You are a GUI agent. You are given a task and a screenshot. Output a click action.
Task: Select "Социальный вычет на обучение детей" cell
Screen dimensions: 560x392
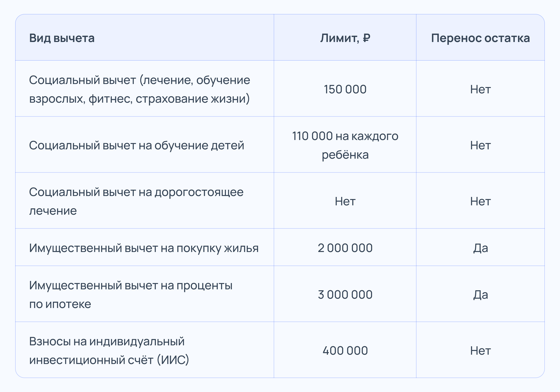[x=136, y=145]
